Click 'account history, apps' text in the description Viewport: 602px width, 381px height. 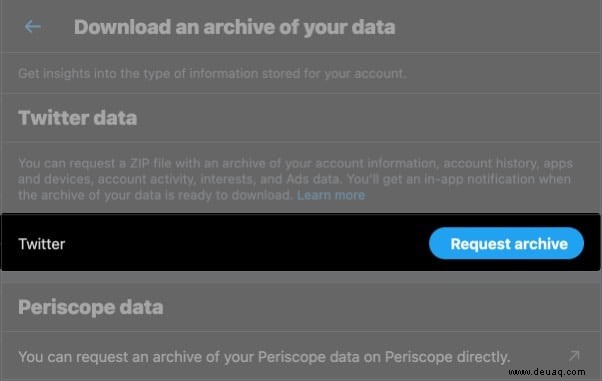click(x=508, y=163)
